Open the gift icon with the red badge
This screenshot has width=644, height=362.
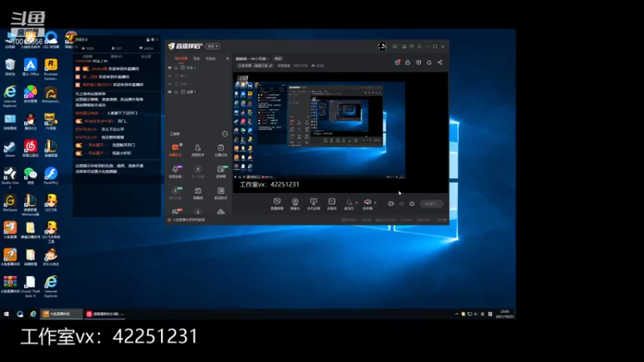tap(397, 63)
